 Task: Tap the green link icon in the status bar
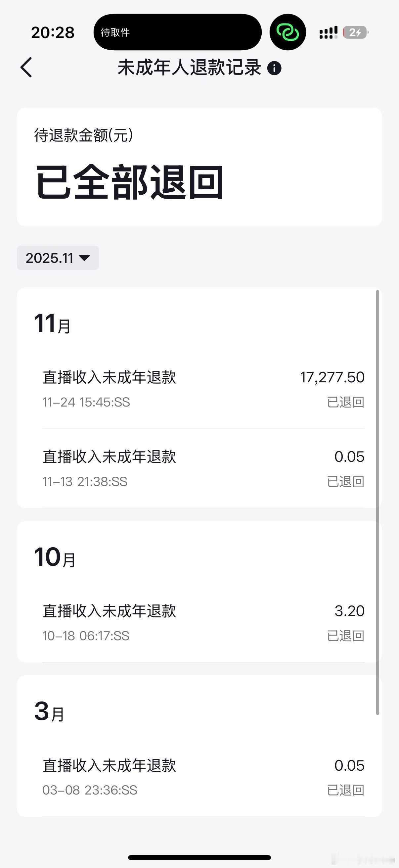288,32
